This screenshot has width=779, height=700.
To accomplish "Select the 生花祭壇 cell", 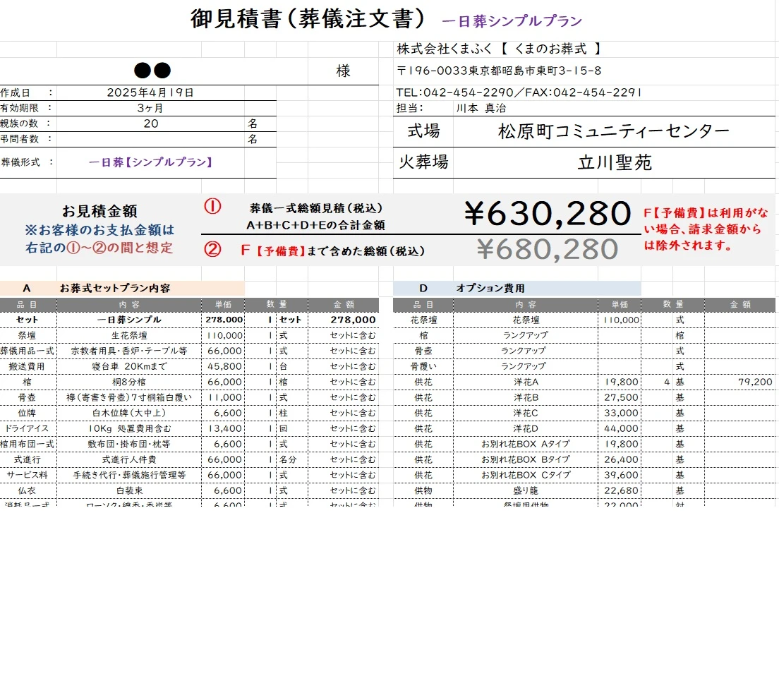I will point(129,335).
